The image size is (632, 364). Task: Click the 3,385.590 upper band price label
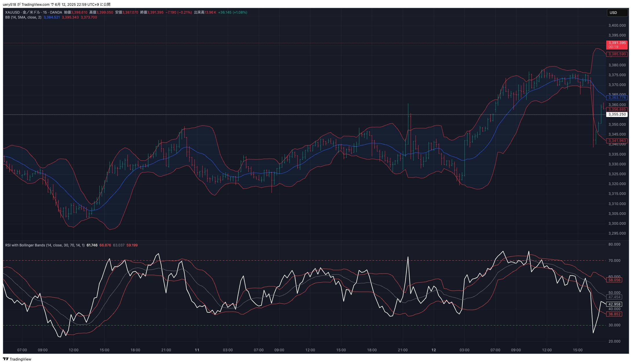point(617,54)
